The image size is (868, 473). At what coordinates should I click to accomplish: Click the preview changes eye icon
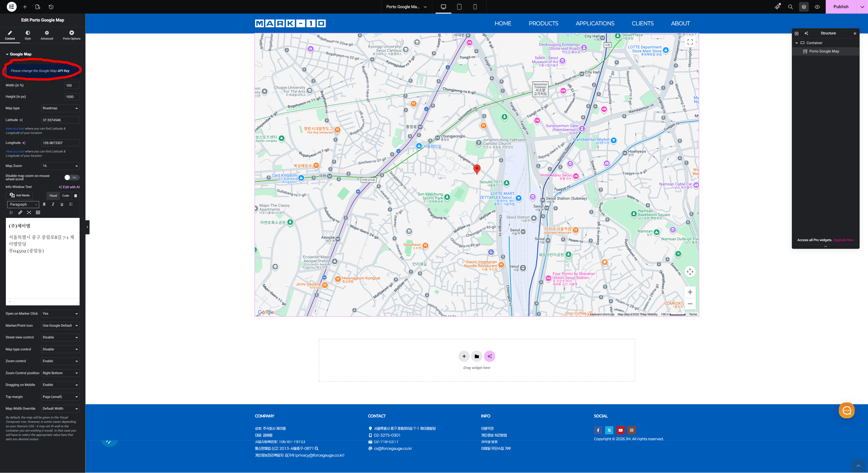[817, 7]
